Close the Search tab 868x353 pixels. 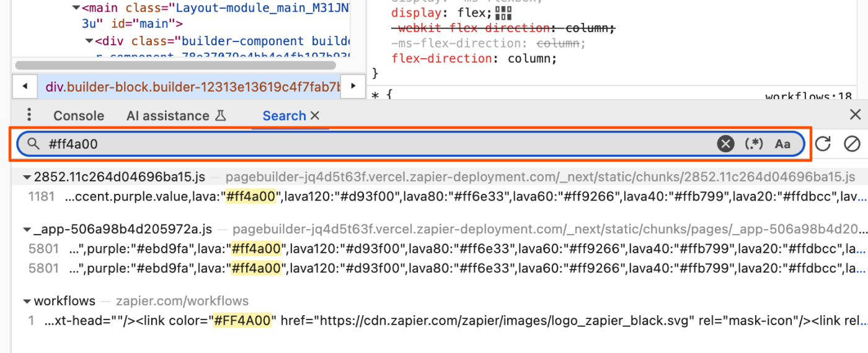tap(315, 116)
